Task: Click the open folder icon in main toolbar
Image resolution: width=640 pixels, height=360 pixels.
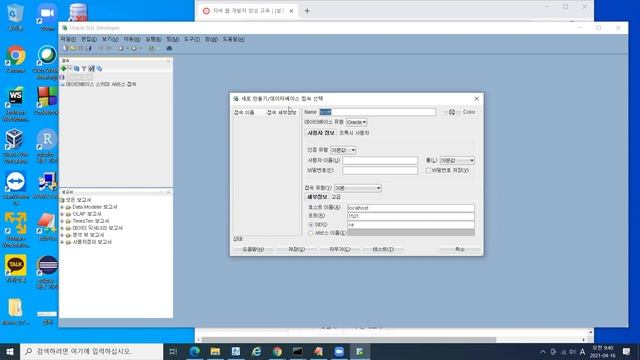Action: pyautogui.click(x=73, y=49)
